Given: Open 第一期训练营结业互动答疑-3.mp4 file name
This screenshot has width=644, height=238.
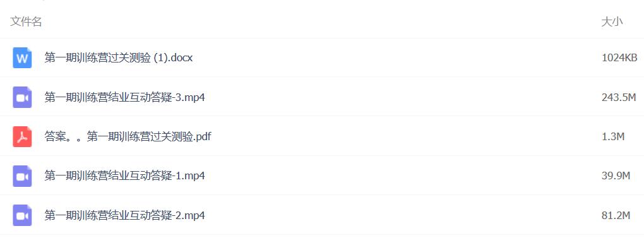Looking at the screenshot, I should click(x=125, y=97).
